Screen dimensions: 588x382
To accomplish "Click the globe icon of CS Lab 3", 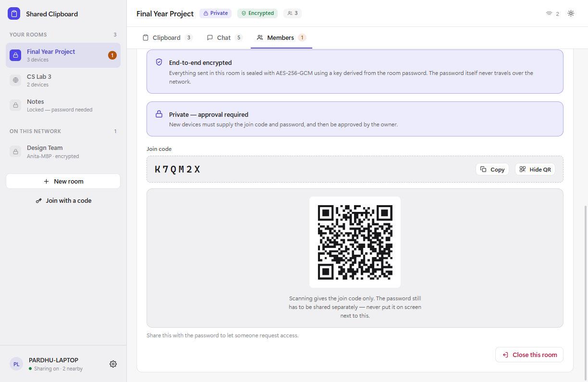I will tap(16, 80).
